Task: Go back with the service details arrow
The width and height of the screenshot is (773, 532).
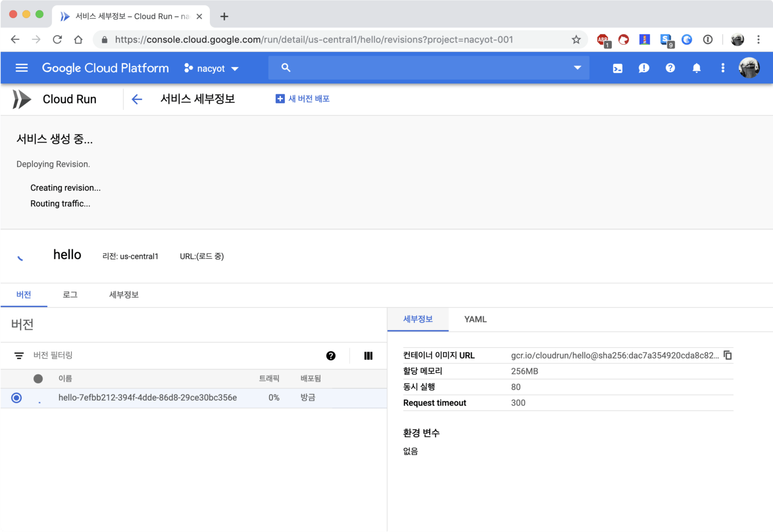Action: (137, 99)
